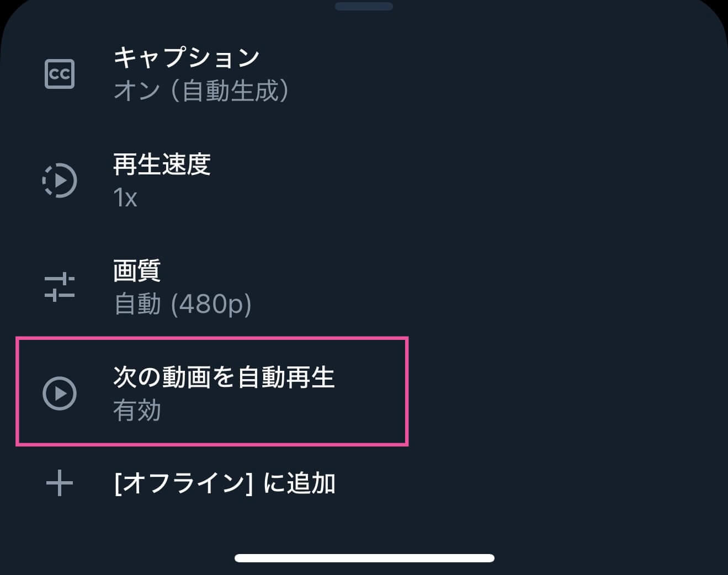This screenshot has height=575, width=728.
Task: Open playback speed options showing 1x
Action: tap(125, 198)
